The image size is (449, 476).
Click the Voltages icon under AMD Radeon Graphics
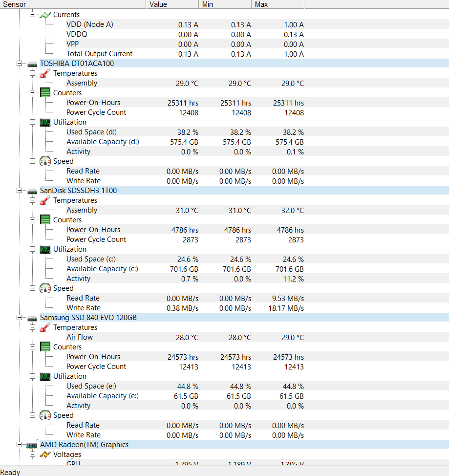[x=45, y=454]
